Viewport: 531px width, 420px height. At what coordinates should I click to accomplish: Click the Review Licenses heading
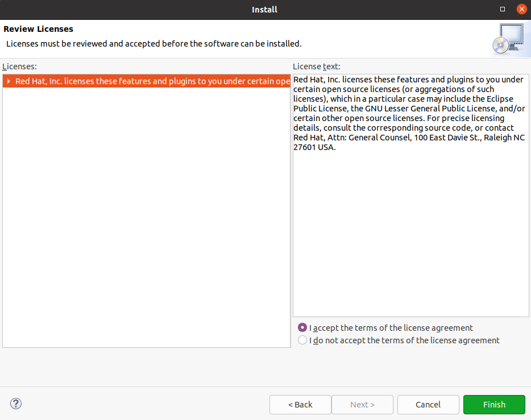39,29
